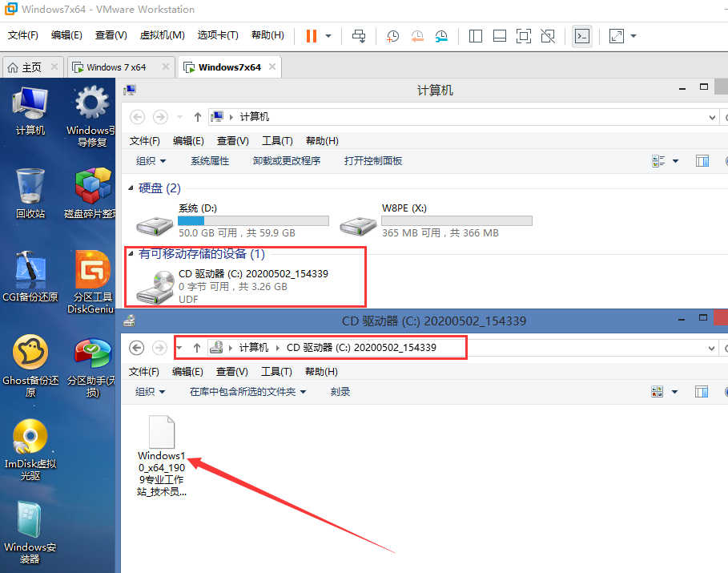
Task: Open VMware 选项卡(T) menu
Action: (x=218, y=35)
